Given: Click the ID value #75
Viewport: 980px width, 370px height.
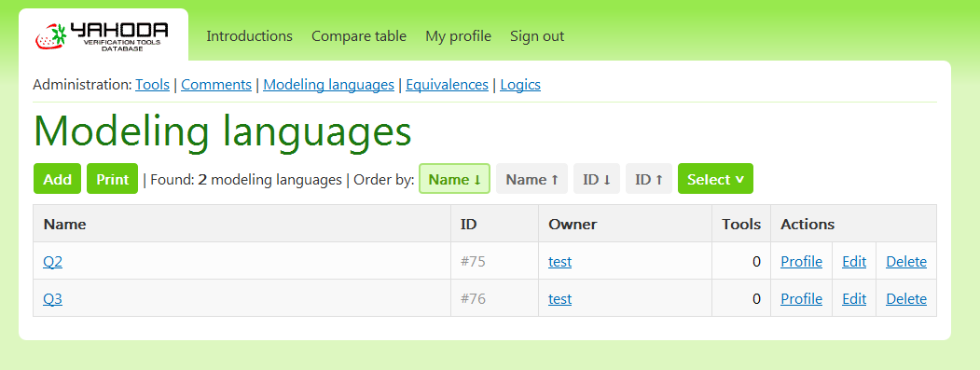Looking at the screenshot, I should tap(473, 261).
